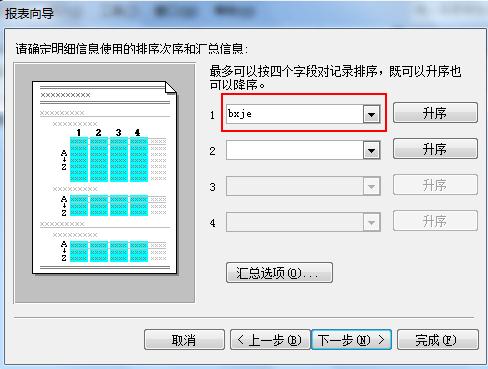Viewport: 488px width, 369px height.
Task: Proceed with 下一步(N) button
Action: [x=351, y=340]
